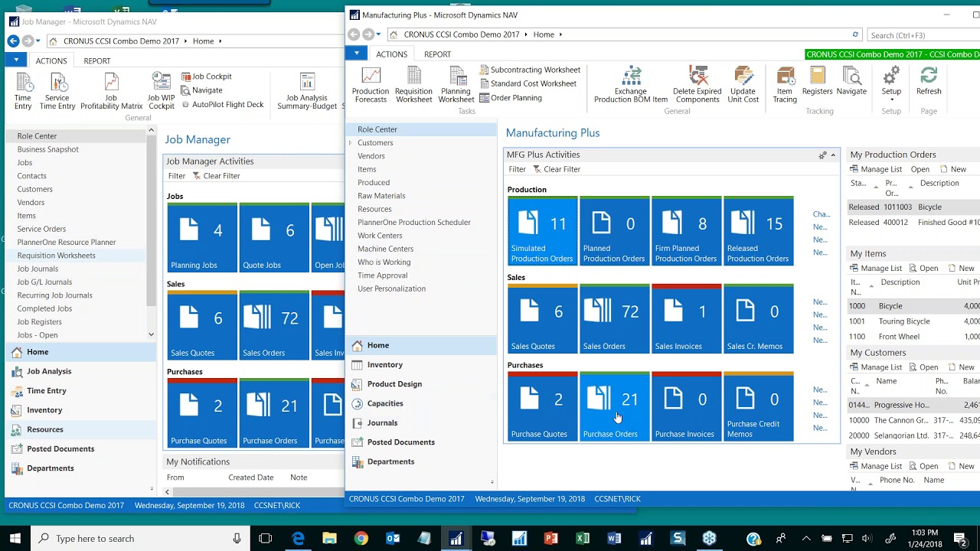Open the Planning Jobs tile in Job Manager
980x551 pixels.
tap(202, 238)
